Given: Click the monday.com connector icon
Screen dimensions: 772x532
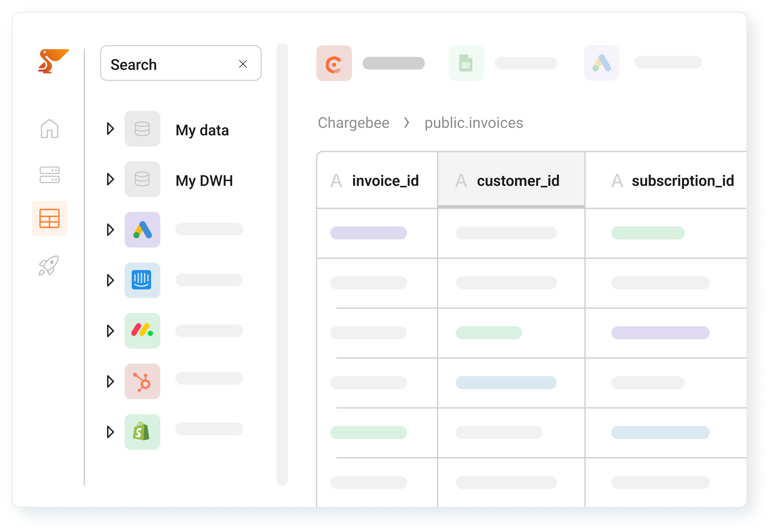Looking at the screenshot, I should click(x=142, y=331).
